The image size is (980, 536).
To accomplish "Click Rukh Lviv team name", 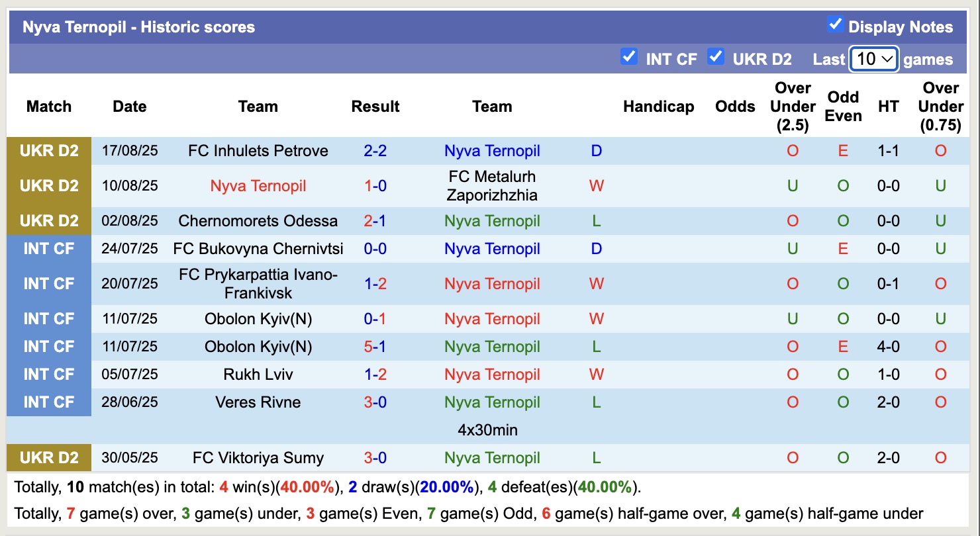I will point(258,375).
